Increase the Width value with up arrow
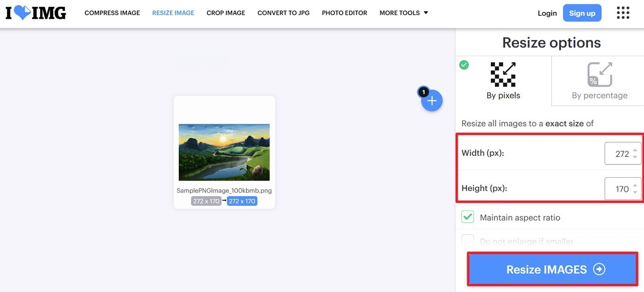This screenshot has width=644, height=292. [x=635, y=150]
